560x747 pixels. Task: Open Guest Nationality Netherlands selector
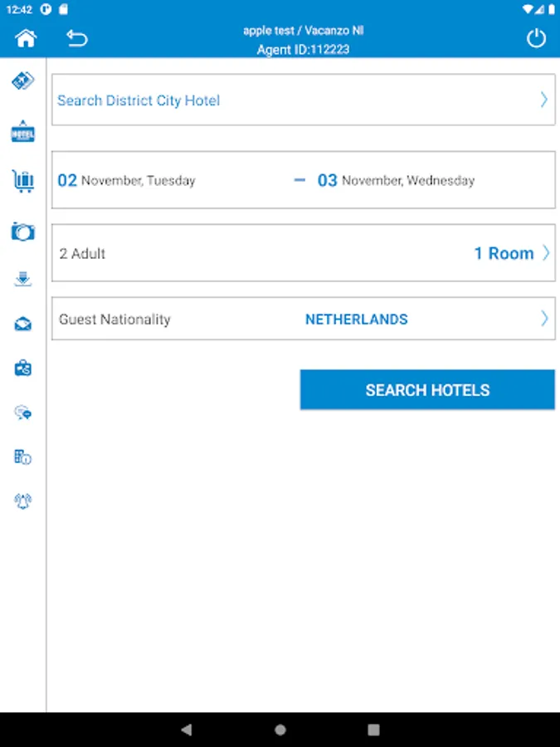[x=304, y=319]
